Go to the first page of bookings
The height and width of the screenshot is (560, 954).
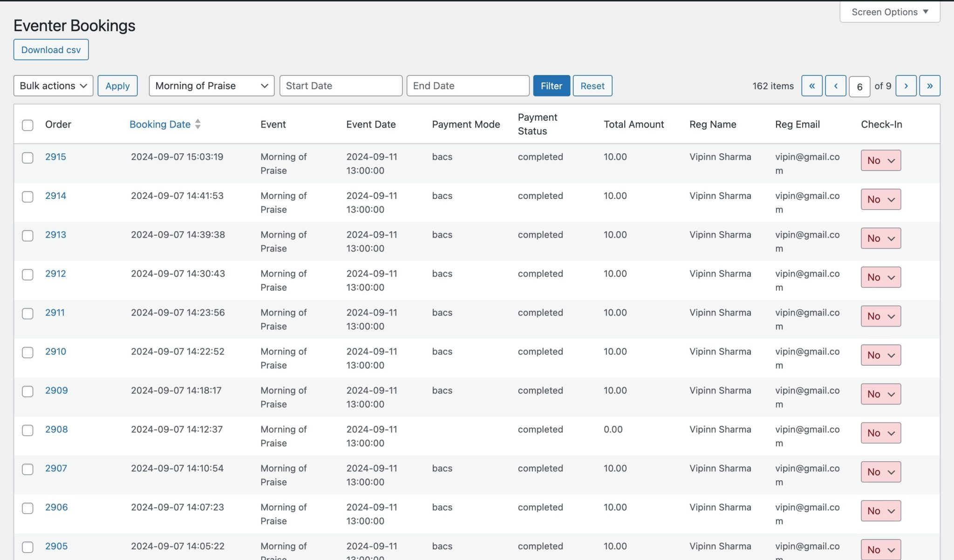[x=811, y=86]
